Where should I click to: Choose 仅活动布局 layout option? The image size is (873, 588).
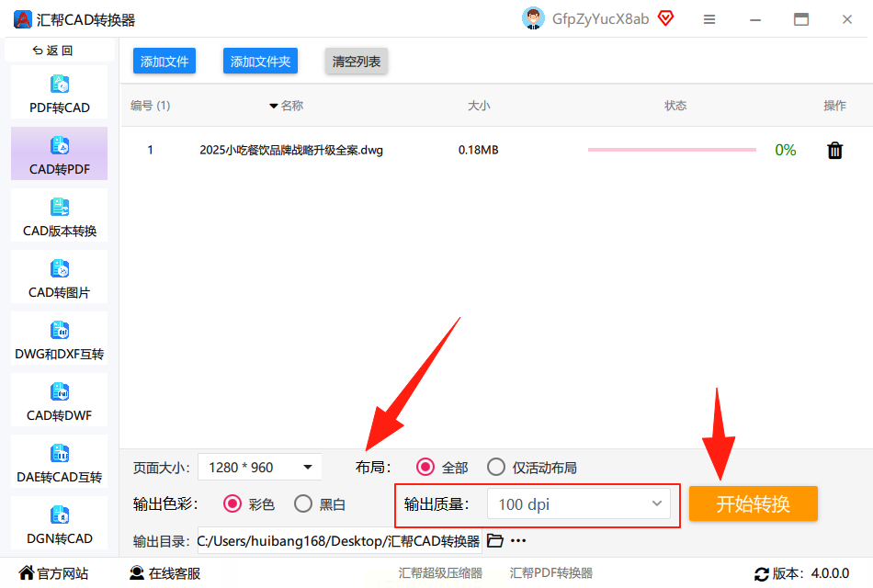coord(496,467)
